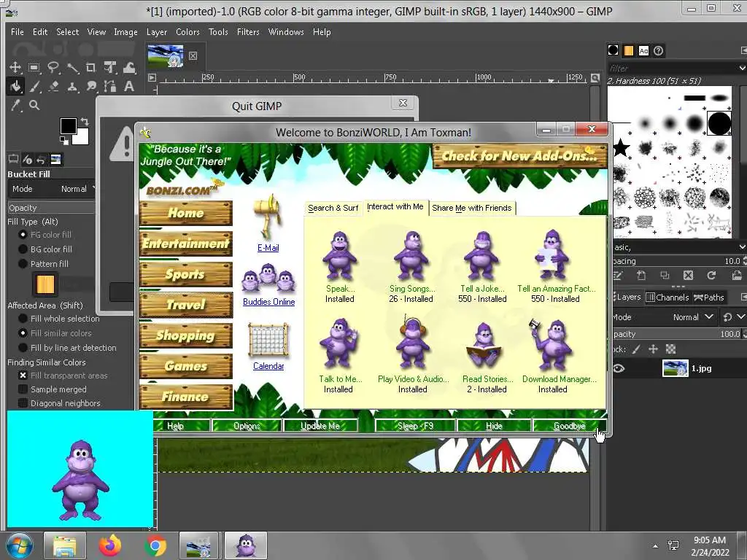The width and height of the screenshot is (747, 560).
Task: Open the Undo History tab icon
Action: 42,159
